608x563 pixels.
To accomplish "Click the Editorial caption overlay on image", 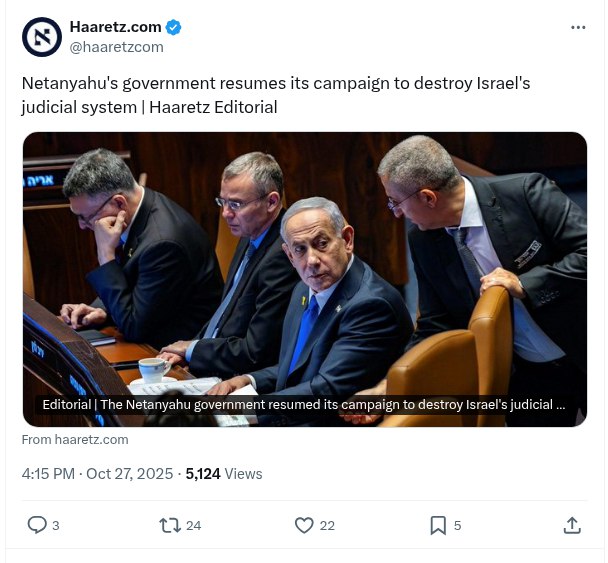I will pyautogui.click(x=304, y=404).
